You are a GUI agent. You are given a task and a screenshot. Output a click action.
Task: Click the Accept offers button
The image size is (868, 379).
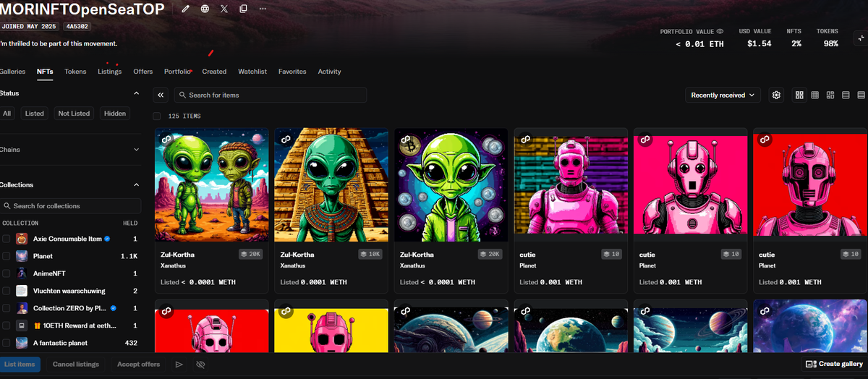(138, 364)
